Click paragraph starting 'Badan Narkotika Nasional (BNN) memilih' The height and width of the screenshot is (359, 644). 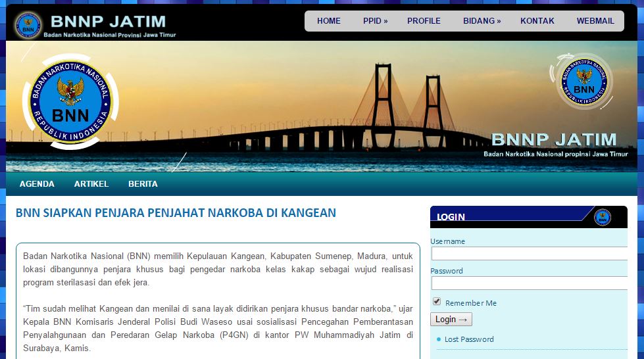coord(218,269)
